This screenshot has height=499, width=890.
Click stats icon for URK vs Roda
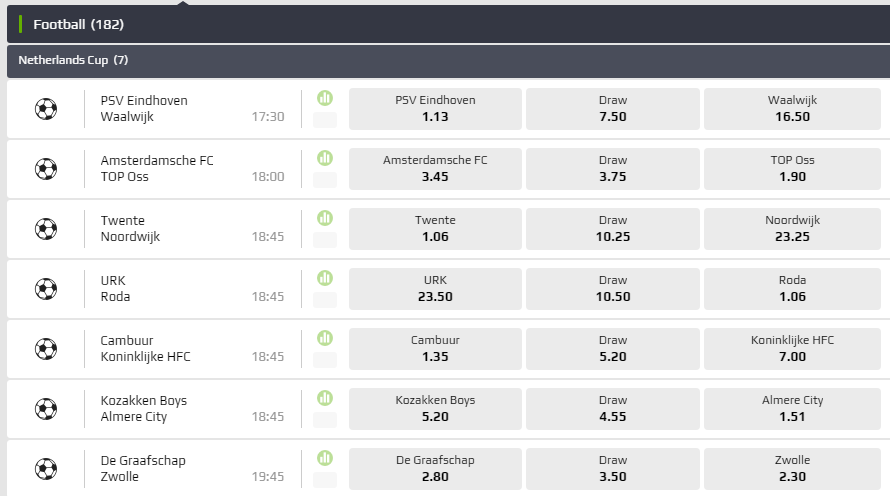pyautogui.click(x=325, y=278)
